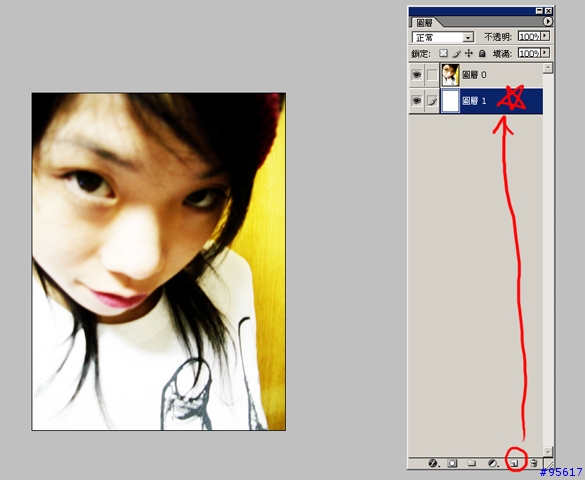Select the 圖層 1 layer name
Screen dimensions: 585x480
click(x=474, y=101)
